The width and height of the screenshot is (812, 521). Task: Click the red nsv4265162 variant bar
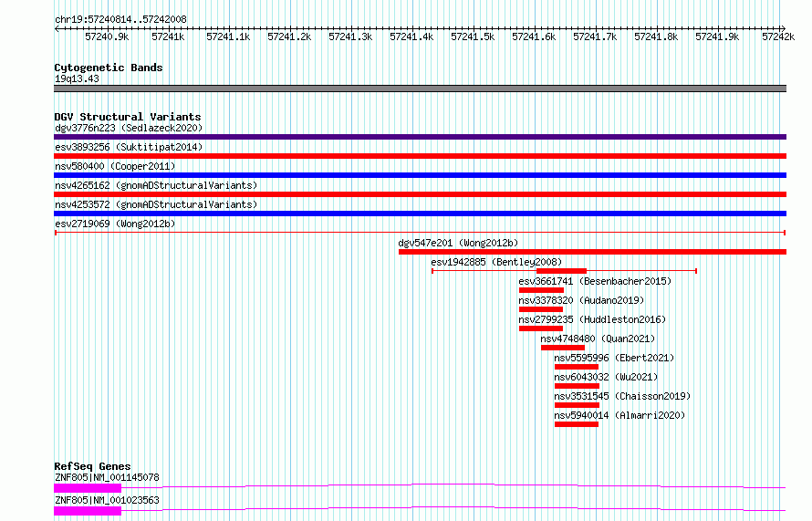[x=420, y=194]
